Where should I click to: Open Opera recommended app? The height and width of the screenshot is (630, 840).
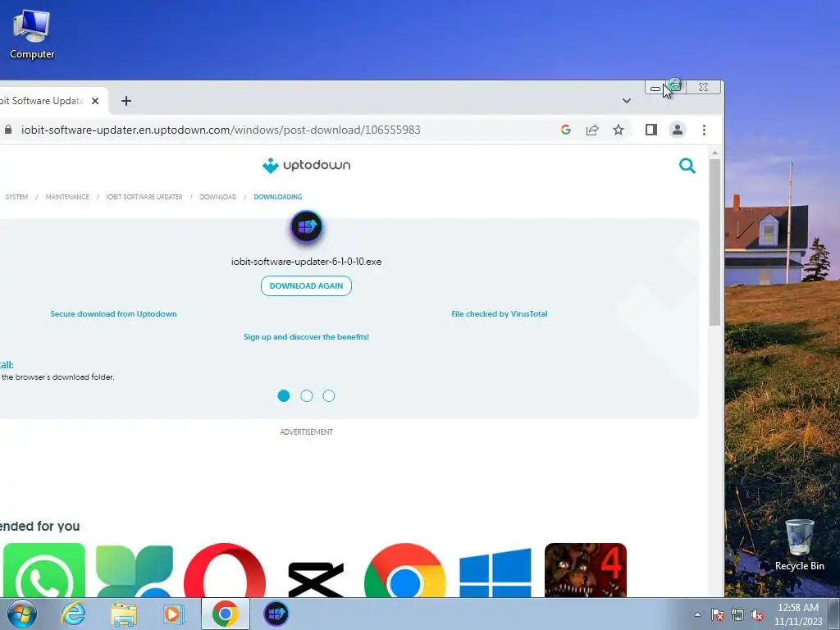[225, 570]
